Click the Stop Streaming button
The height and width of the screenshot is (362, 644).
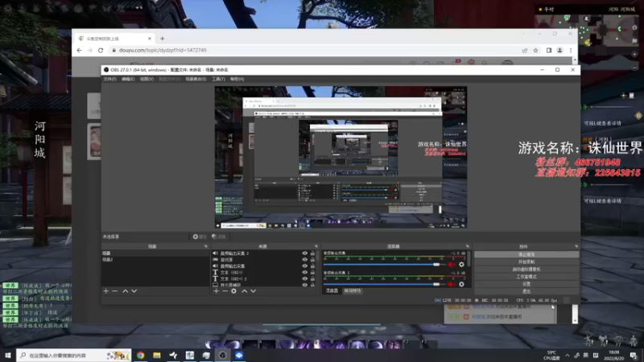point(526,254)
